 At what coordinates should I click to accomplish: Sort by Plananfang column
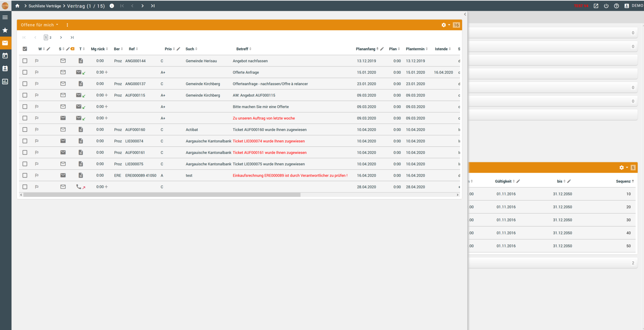[x=367, y=49]
